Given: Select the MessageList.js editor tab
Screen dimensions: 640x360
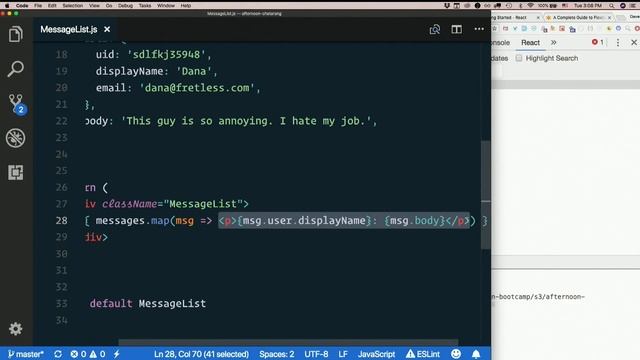Looking at the screenshot, I should coord(75,29).
